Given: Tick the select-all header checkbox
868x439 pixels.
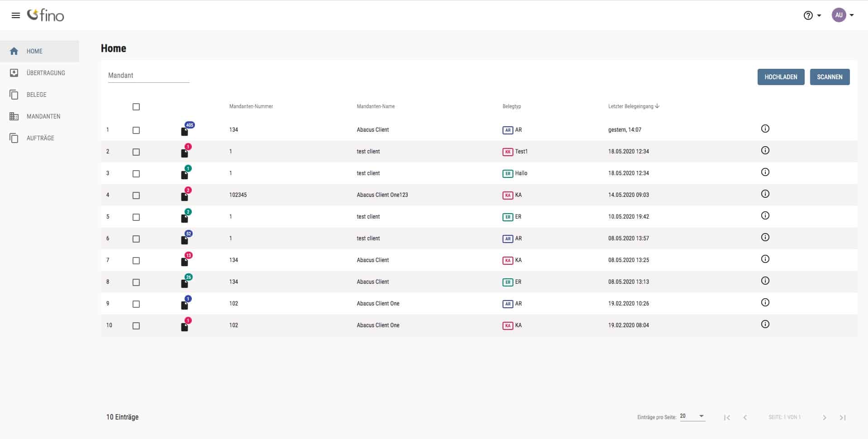Looking at the screenshot, I should (136, 107).
